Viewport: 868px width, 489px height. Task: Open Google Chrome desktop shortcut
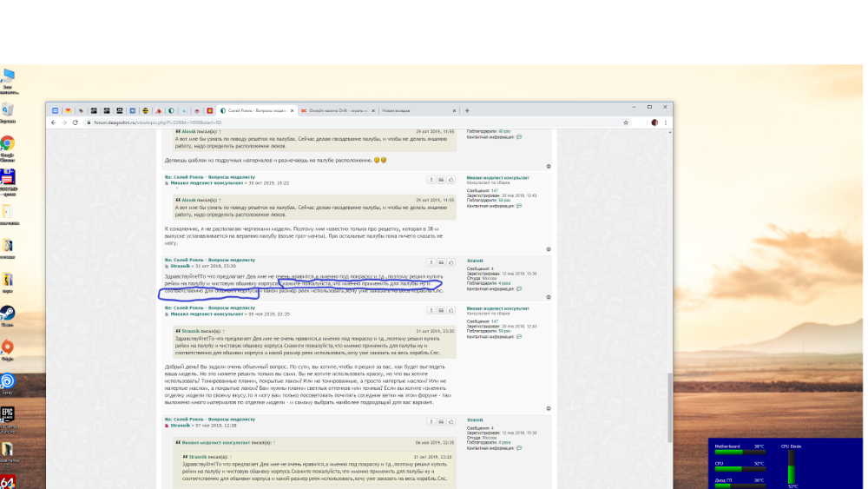pyautogui.click(x=7, y=144)
